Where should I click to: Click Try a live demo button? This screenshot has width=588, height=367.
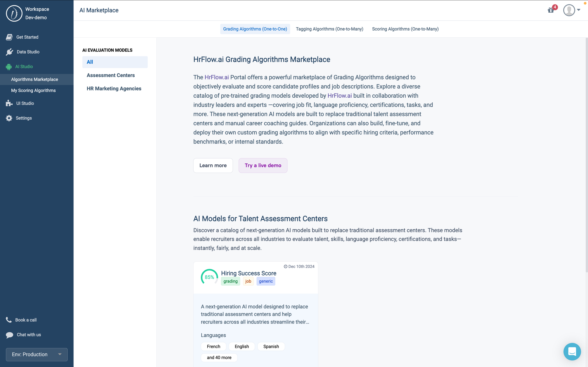point(263,166)
